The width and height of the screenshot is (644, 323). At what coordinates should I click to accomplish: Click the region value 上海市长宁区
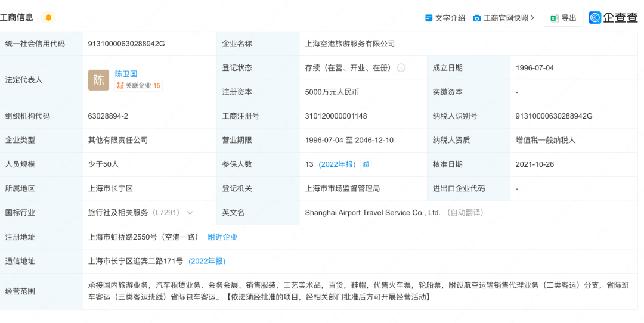[110, 188]
